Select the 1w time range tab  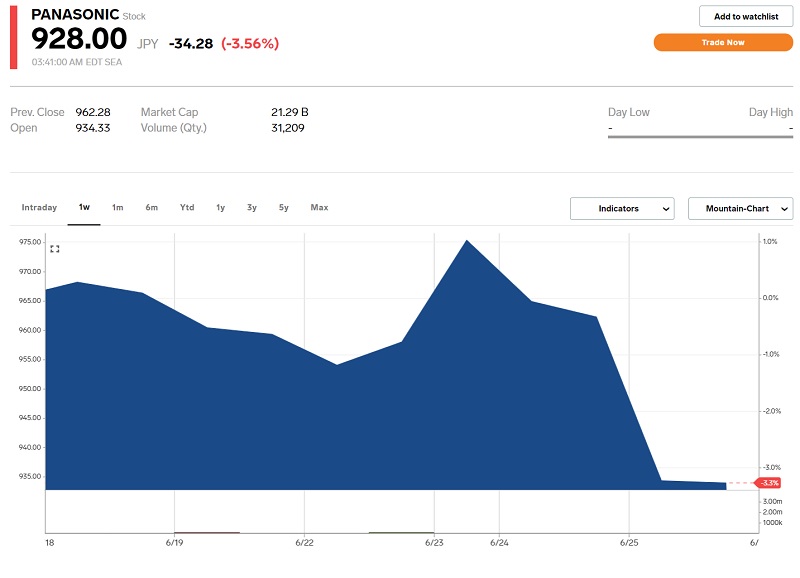[x=84, y=207]
